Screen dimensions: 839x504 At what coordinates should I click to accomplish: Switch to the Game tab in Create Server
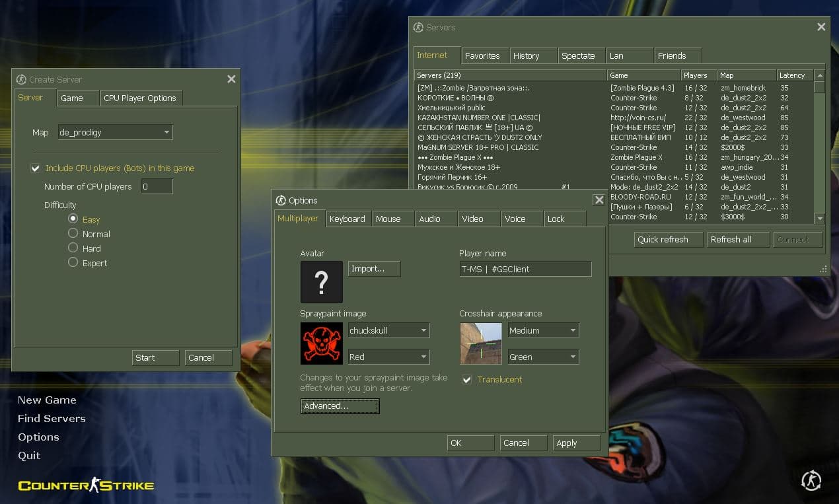click(x=78, y=98)
